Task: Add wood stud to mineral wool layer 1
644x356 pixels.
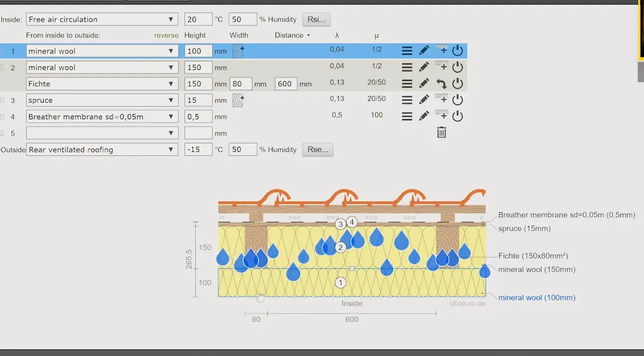Action: (238, 51)
